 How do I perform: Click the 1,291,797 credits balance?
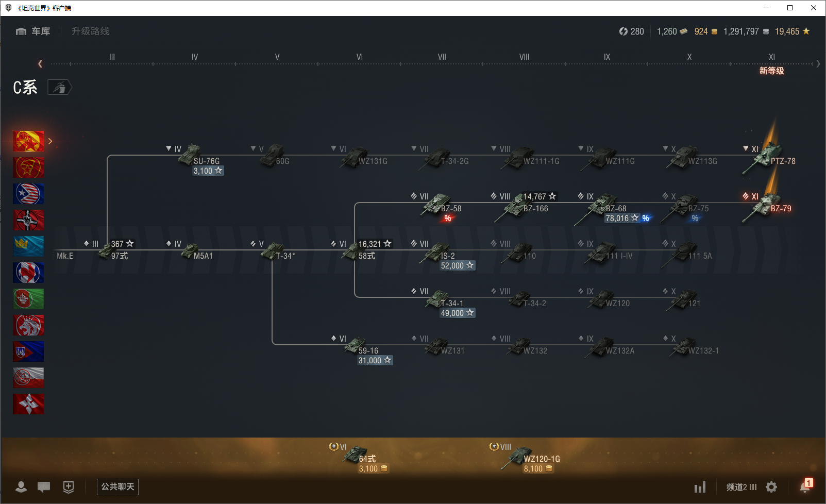point(746,31)
